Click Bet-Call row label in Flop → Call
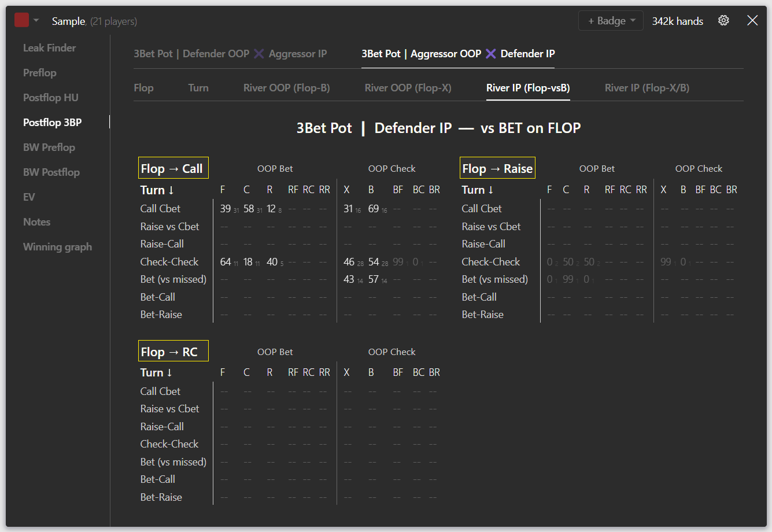 point(157,297)
